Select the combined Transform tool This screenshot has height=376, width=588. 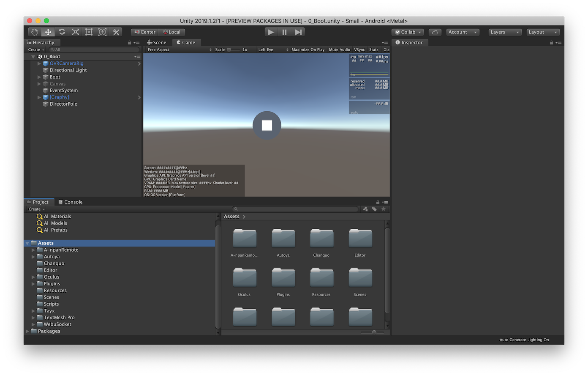[102, 32]
